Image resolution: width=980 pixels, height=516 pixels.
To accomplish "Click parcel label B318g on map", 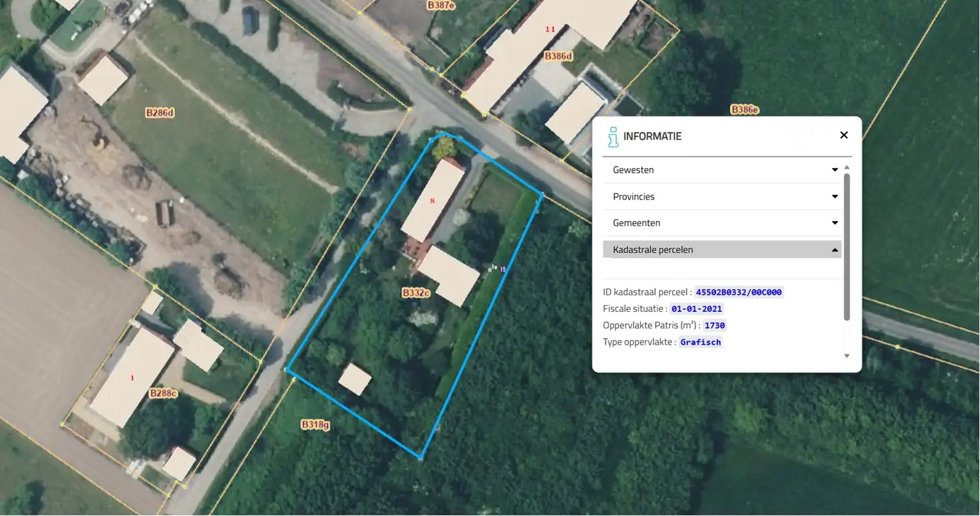I will coord(316,424).
